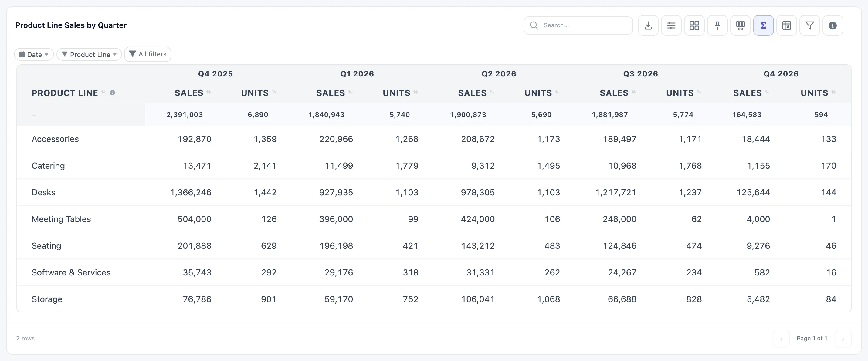
Task: Open the Product Line filter dropdown
Action: pos(89,54)
